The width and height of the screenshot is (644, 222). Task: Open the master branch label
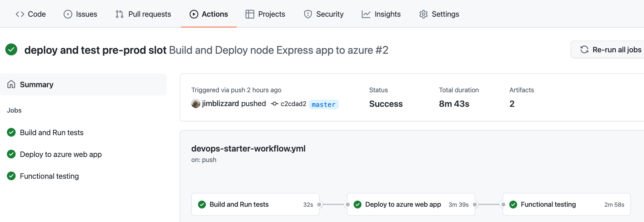tap(324, 105)
